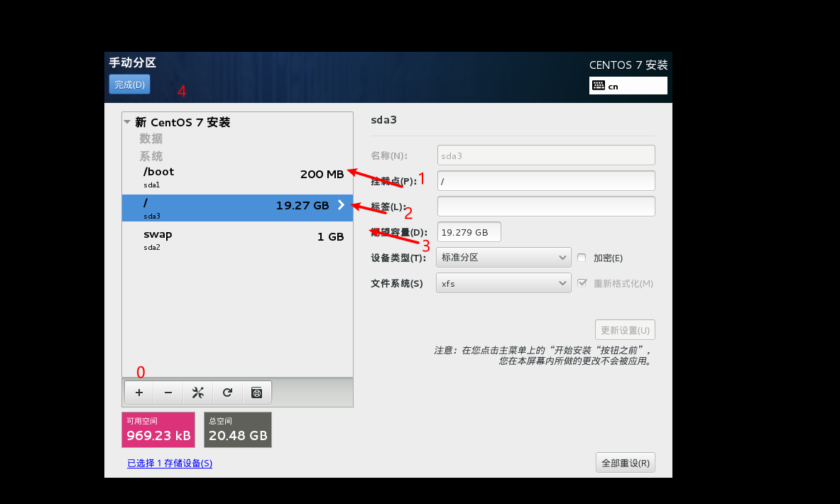Click the sda3 title heading

[383, 120]
